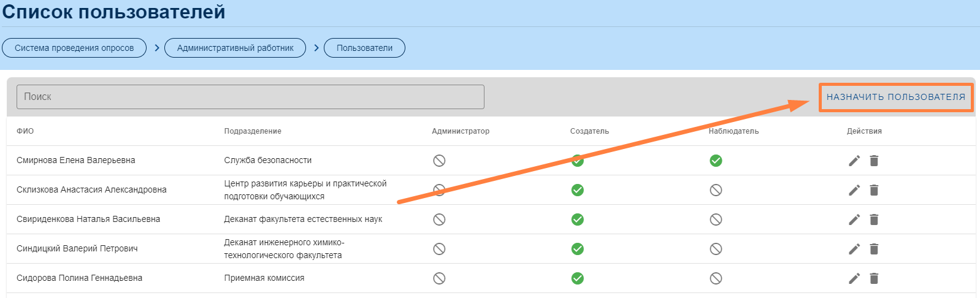
Task: Toggle Администратор status for Свириденкова Наталья
Action: pos(439,220)
